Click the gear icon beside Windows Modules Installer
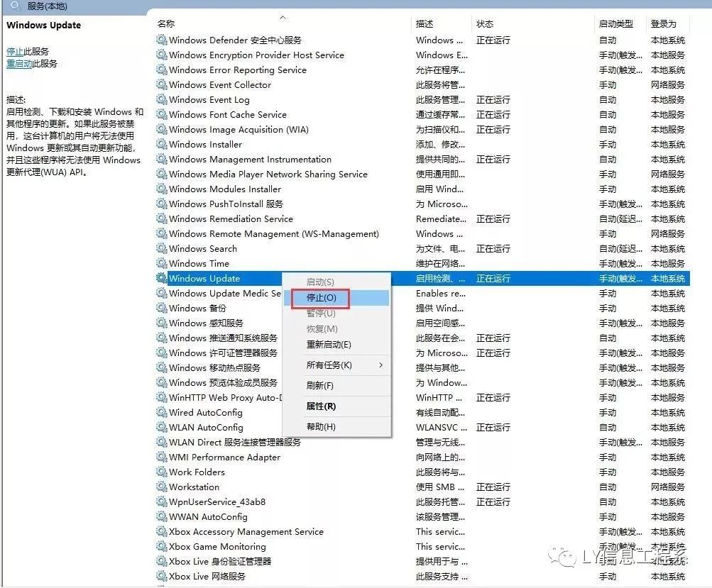Screen dimensions: 712x588 (161, 189)
